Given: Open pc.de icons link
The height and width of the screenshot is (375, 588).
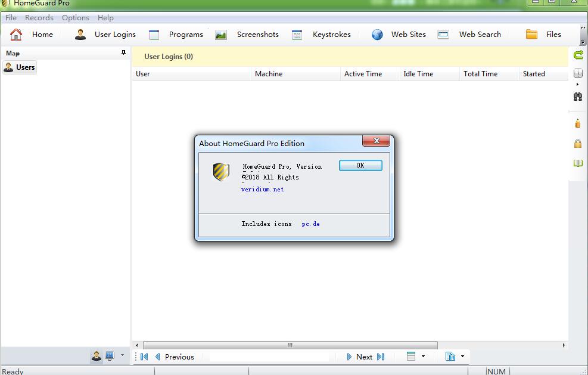Looking at the screenshot, I should [x=310, y=224].
